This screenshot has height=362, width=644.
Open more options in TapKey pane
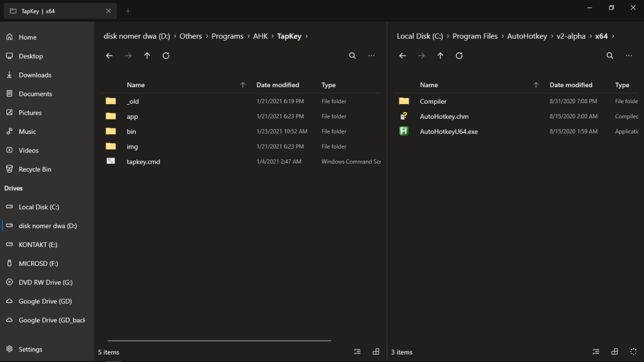pos(371,56)
